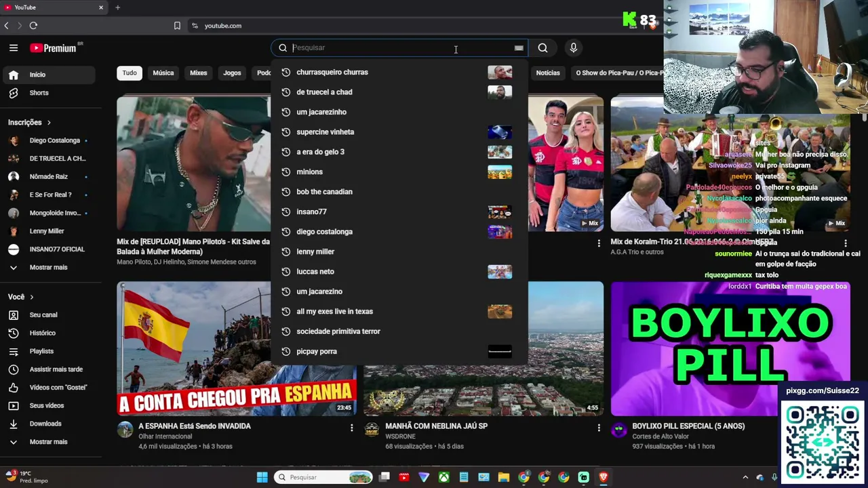The height and width of the screenshot is (488, 868).
Task: Select the Tudo filter chip
Action: click(130, 73)
